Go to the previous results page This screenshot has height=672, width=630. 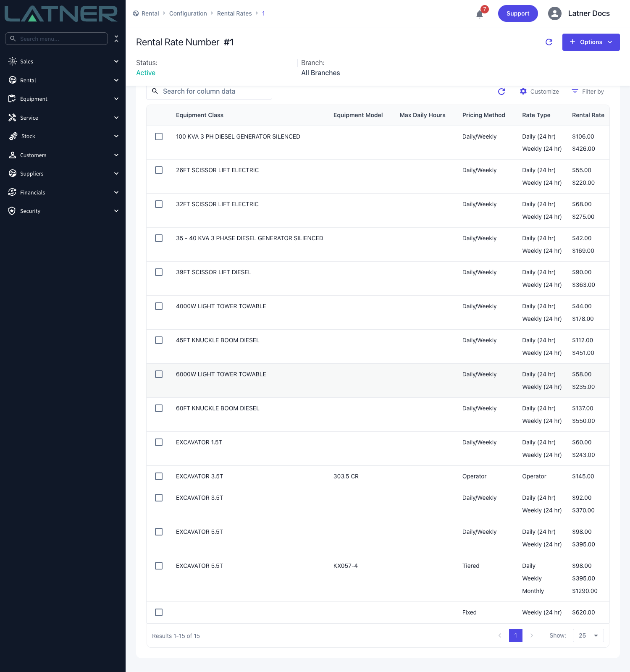[x=500, y=635]
